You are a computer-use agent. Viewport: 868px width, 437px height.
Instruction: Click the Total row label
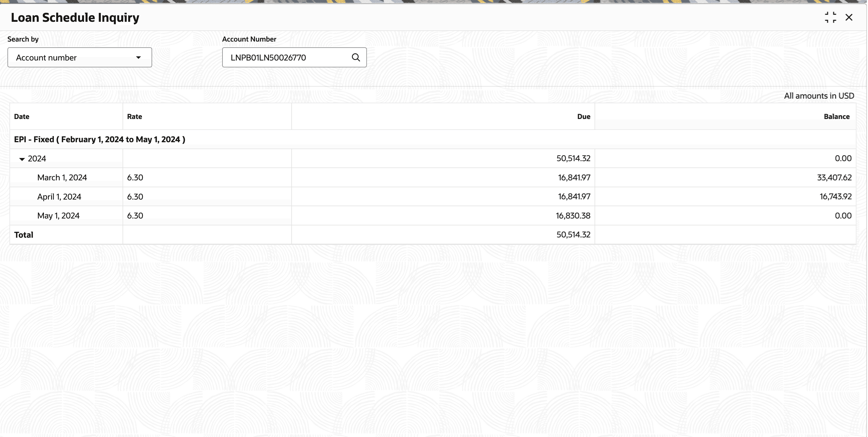tap(24, 235)
